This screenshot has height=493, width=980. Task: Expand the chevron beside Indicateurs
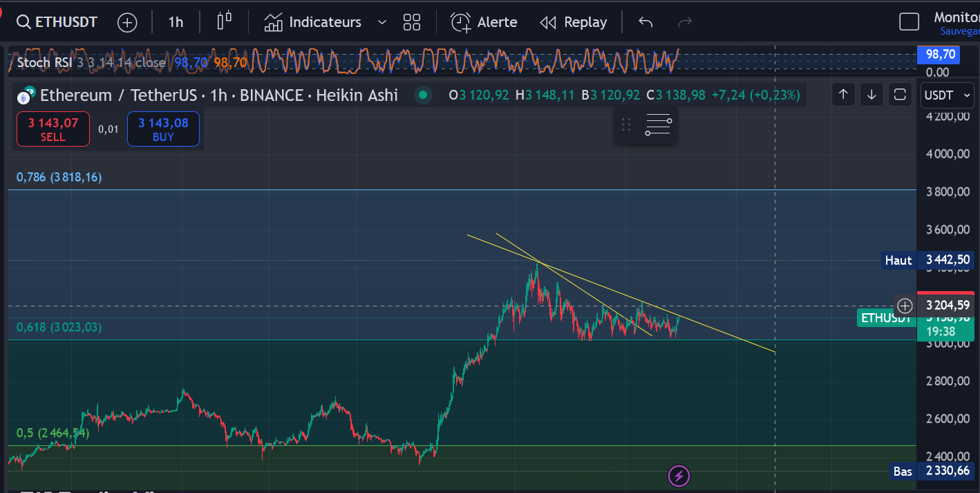click(381, 22)
